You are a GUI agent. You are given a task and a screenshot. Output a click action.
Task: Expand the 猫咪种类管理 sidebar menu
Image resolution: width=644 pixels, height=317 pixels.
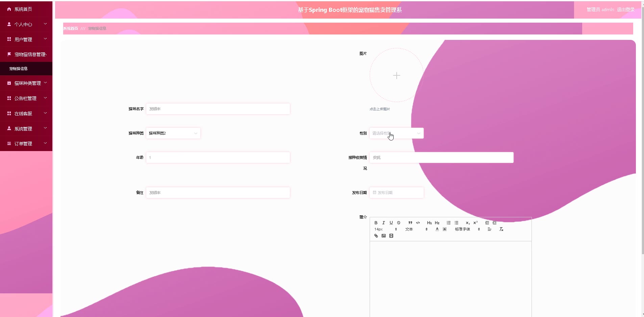point(26,83)
